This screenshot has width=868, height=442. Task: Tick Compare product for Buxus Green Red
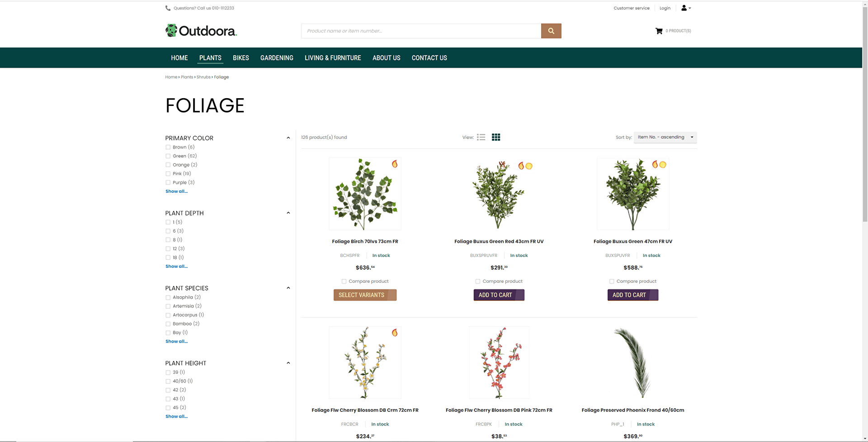[x=478, y=281]
